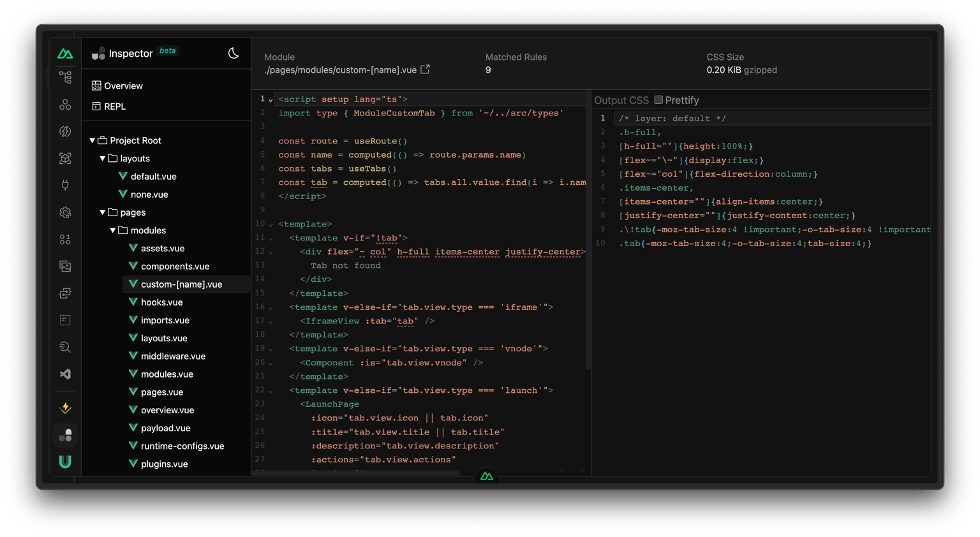Open the Plugins plug icon
Viewport: 980px width, 537px height.
point(64,185)
